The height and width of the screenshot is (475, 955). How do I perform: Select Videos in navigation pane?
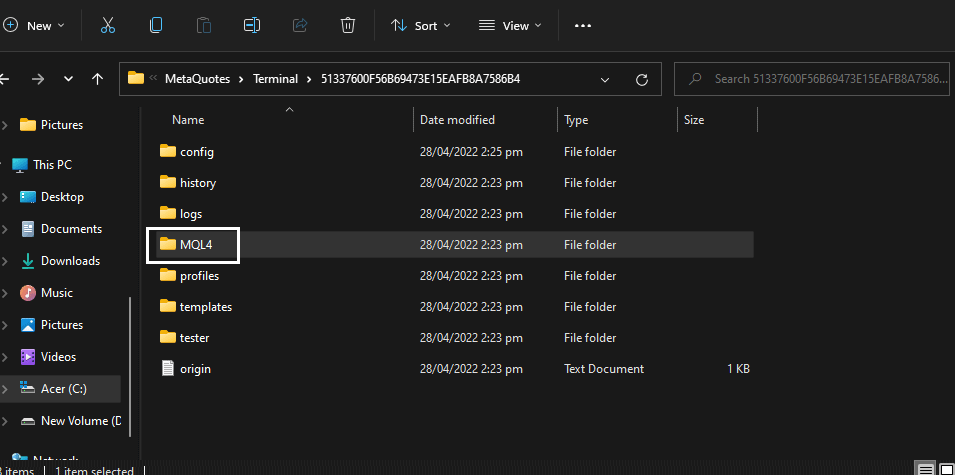click(58, 357)
